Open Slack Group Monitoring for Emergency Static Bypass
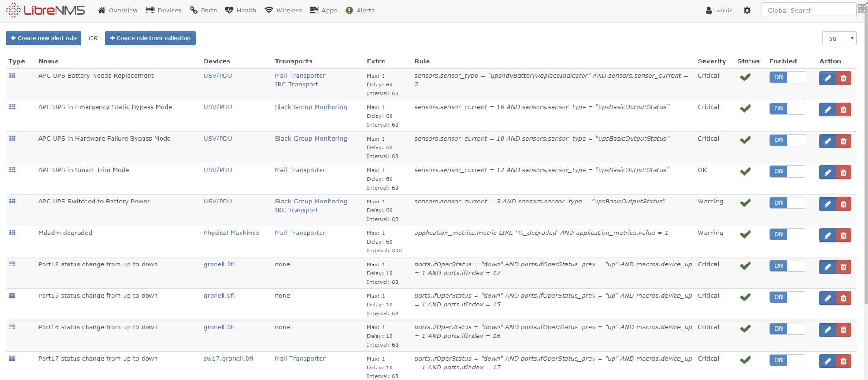 point(311,107)
